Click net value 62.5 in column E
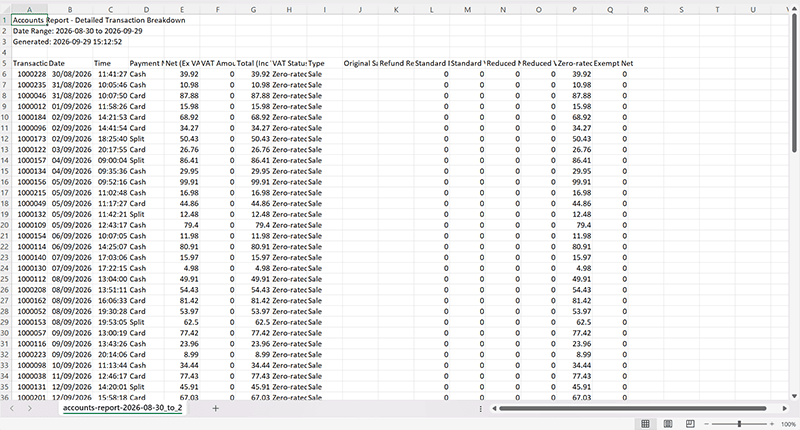 pyautogui.click(x=182, y=322)
